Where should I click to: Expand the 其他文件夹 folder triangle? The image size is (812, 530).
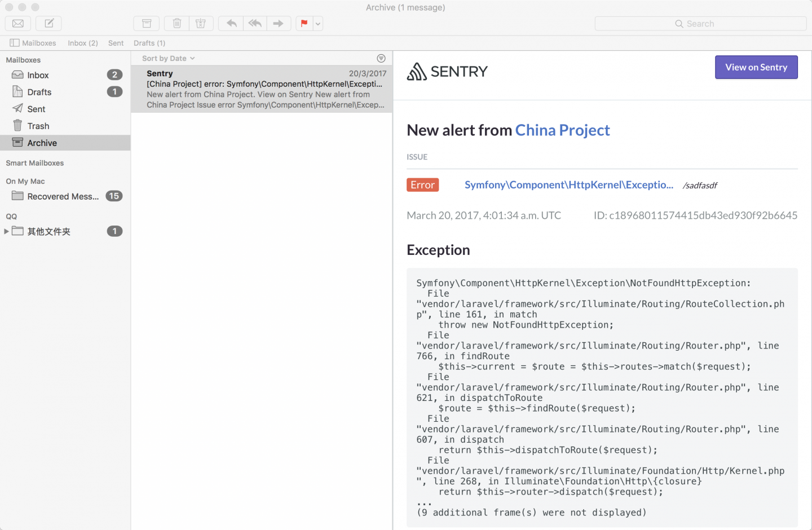6,231
